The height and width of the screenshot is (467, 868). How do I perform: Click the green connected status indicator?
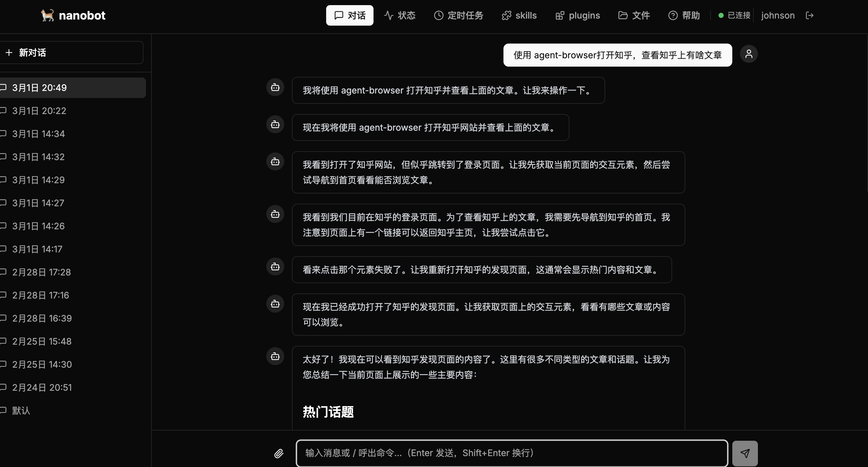click(721, 15)
